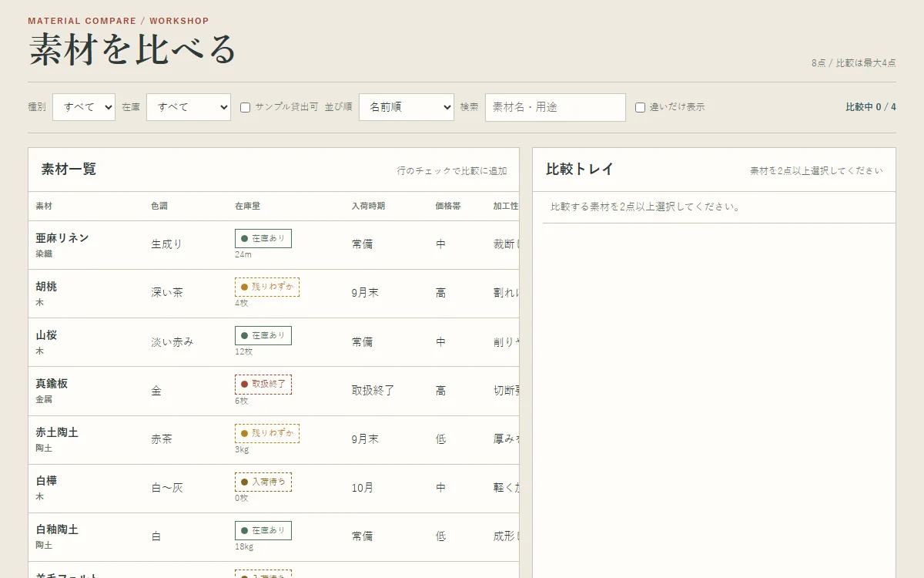Viewport: 924px width, 578px height.
Task: Select the 白樺 material name
Action: pyautogui.click(x=46, y=481)
